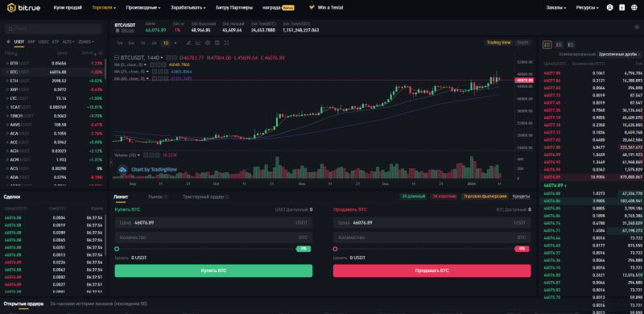Click the star beside ETH pair
The height and width of the screenshot is (314, 644).
point(7,81)
